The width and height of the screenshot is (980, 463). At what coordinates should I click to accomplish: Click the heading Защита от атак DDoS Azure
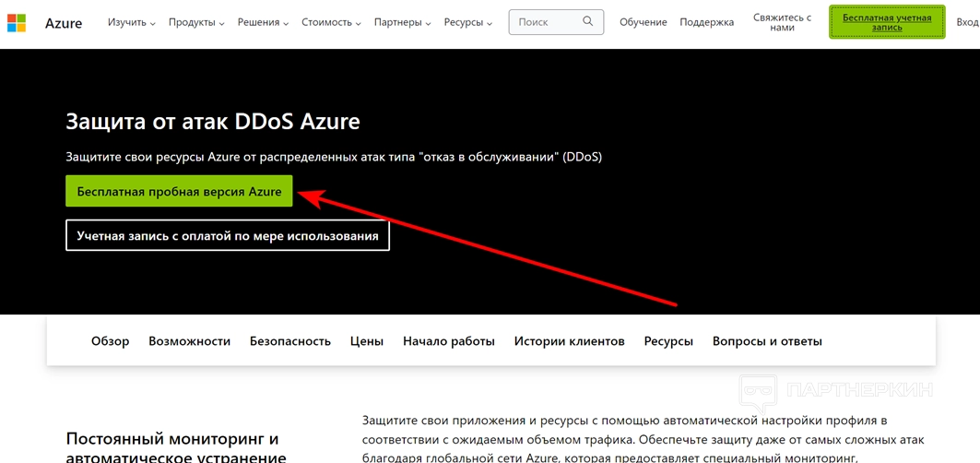click(x=212, y=121)
